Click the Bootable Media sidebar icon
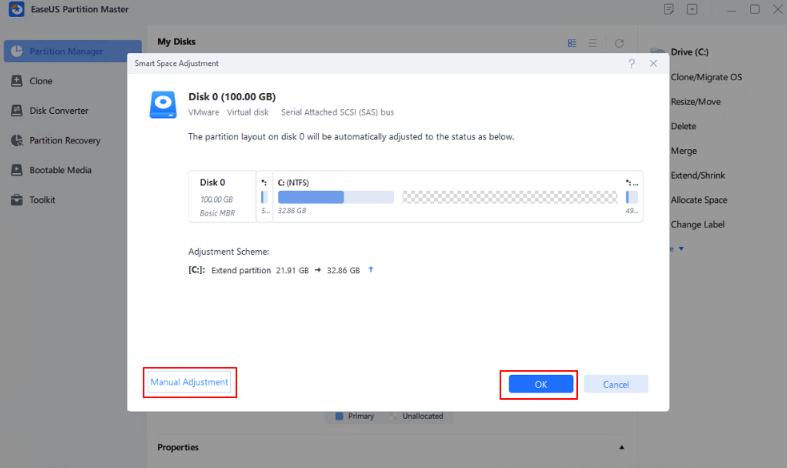The width and height of the screenshot is (787, 468). tap(17, 170)
